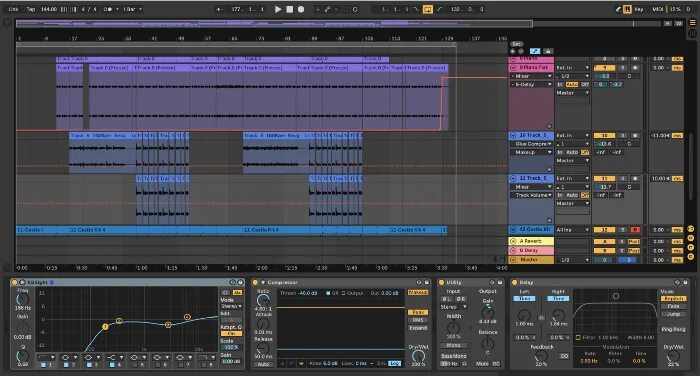Set track 9 monitor to Auto
Image resolution: width=700 pixels, height=376 pixels.
(x=572, y=84)
